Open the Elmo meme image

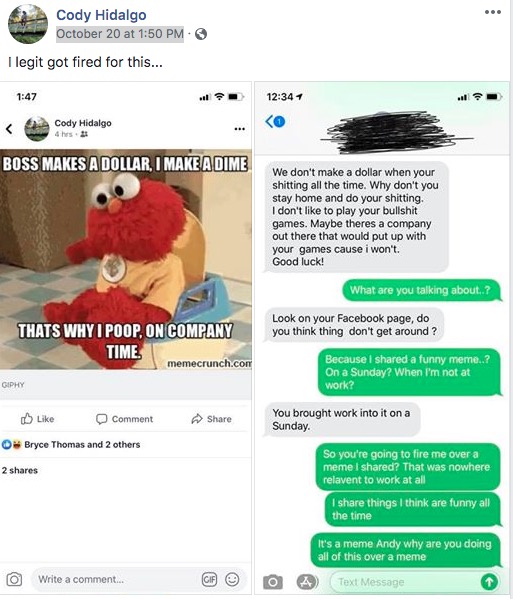click(126, 259)
